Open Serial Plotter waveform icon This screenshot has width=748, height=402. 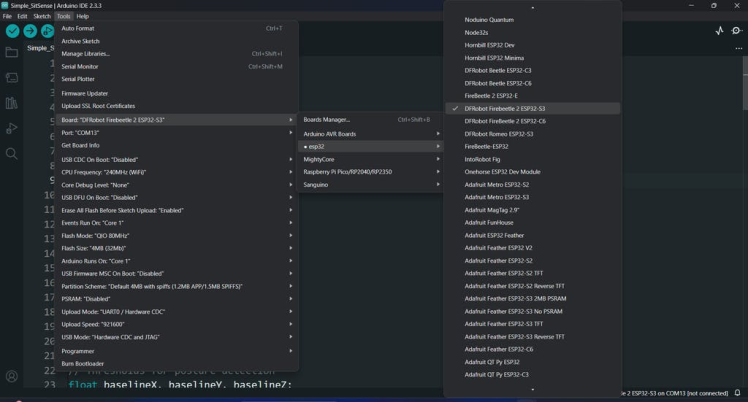719,31
